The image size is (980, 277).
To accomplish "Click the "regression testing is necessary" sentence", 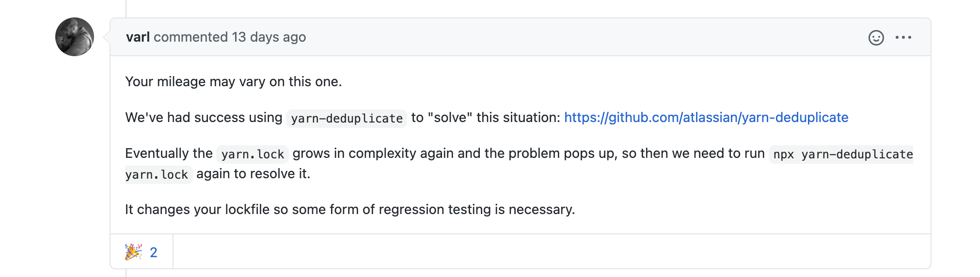I will [476, 210].
